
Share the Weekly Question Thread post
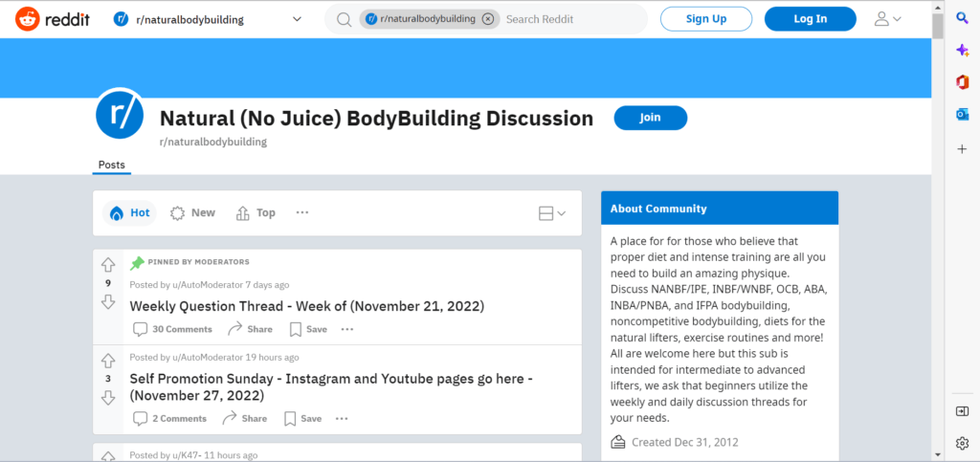point(249,329)
